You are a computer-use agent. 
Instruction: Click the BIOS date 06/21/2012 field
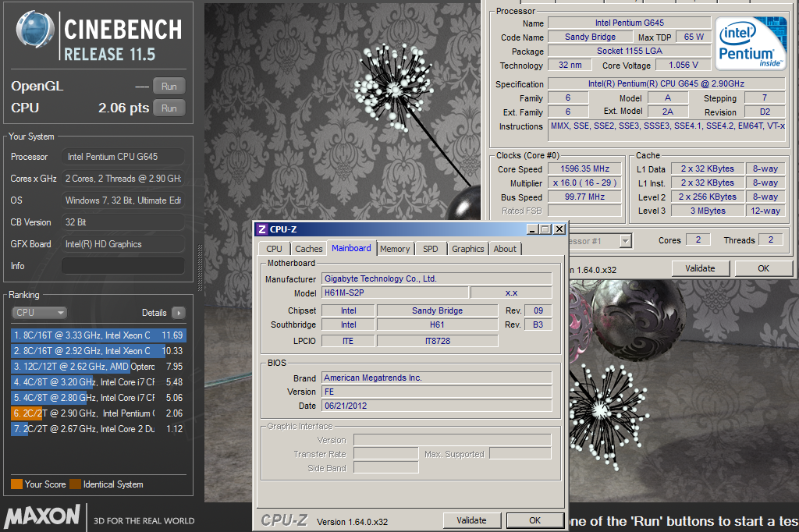[437, 406]
